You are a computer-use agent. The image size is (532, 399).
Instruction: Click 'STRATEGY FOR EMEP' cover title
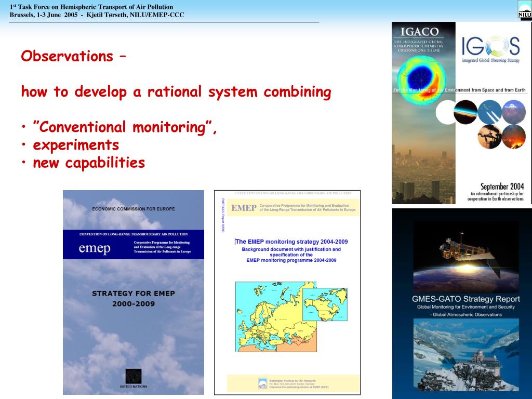pyautogui.click(x=134, y=294)
